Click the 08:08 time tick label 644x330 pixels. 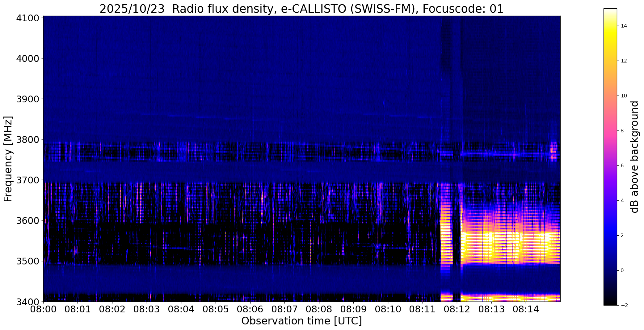point(319,309)
